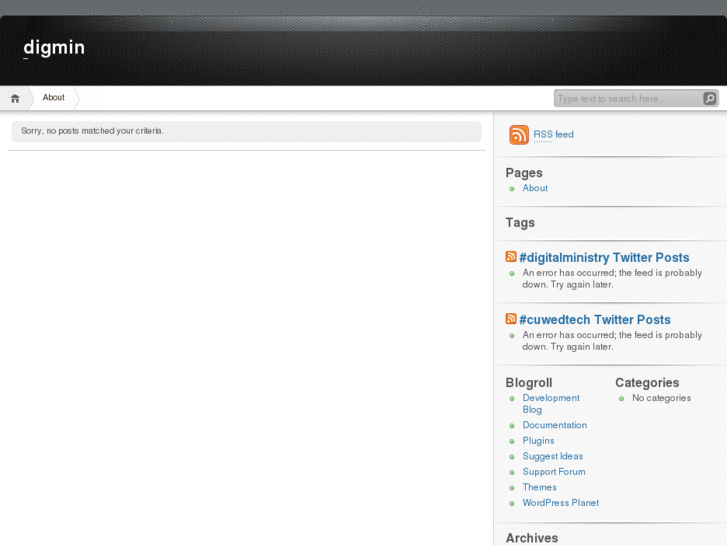Click the Blogroll heading
The image size is (727, 545).
tap(529, 383)
